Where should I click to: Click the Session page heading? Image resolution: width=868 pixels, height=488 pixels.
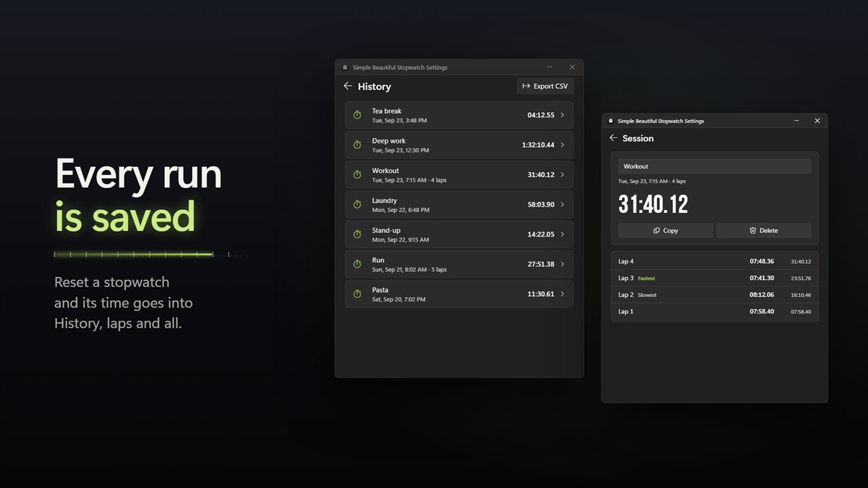pyautogui.click(x=638, y=138)
